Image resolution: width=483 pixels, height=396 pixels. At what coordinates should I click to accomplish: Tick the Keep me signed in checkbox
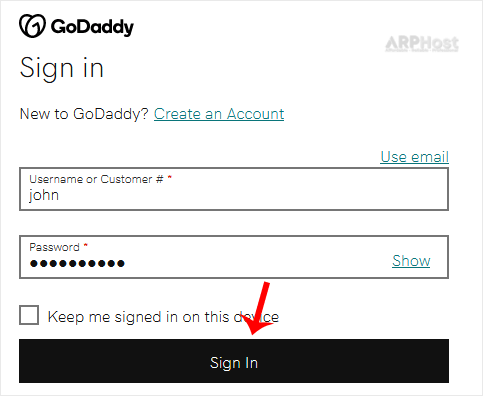click(29, 315)
